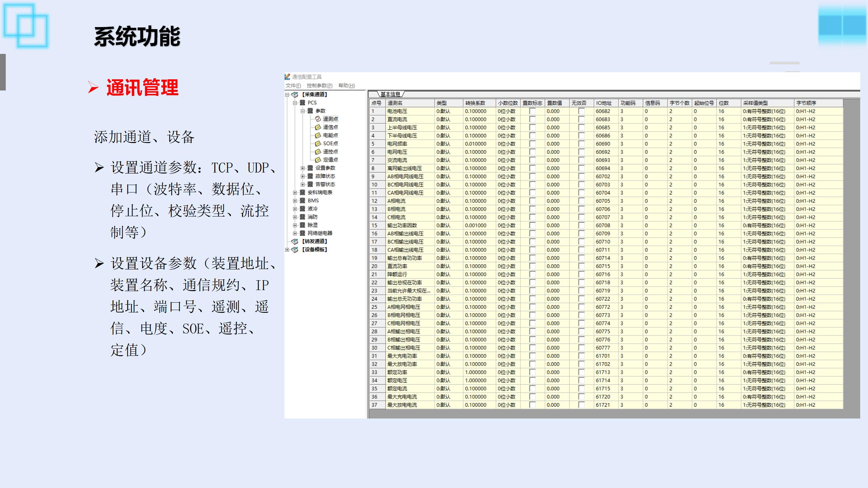Check 无效否 checkbox for row 5 电网频率

point(581,144)
